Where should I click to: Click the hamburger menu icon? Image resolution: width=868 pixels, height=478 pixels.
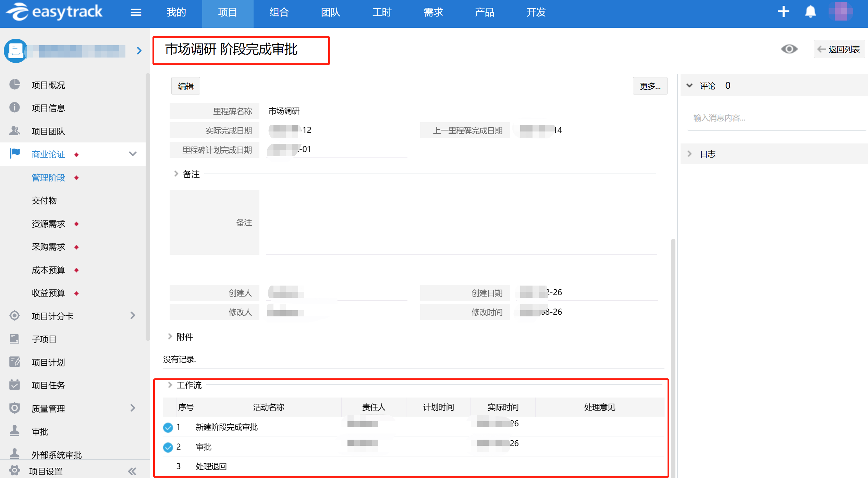136,13
